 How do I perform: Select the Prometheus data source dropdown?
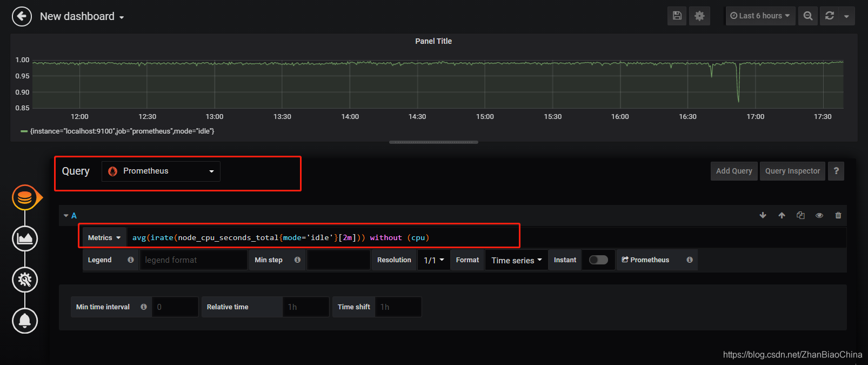(161, 171)
